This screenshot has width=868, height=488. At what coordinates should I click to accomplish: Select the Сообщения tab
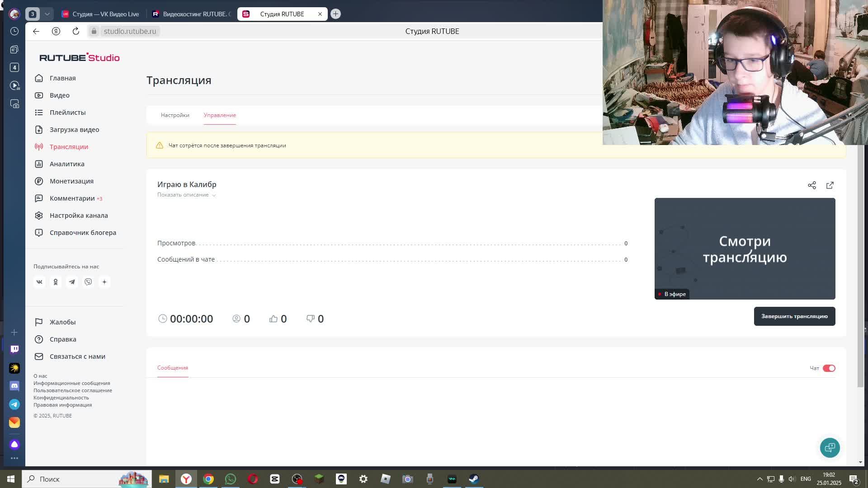click(x=173, y=368)
